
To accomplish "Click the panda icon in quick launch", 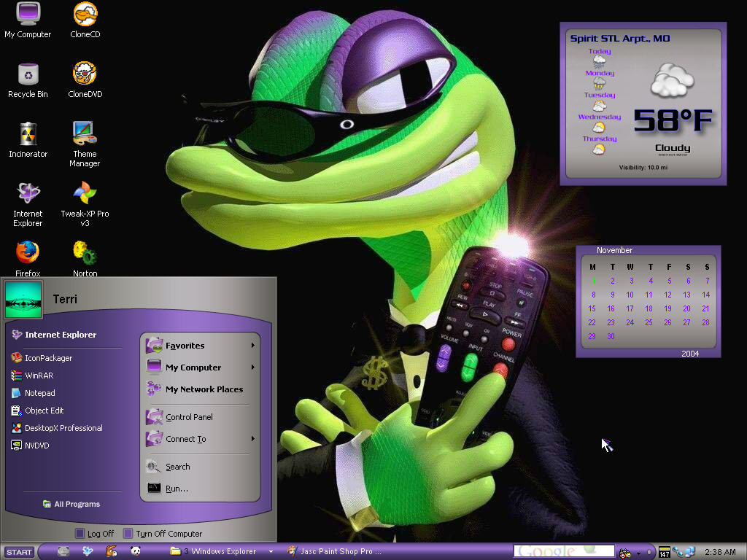I will click(135, 551).
